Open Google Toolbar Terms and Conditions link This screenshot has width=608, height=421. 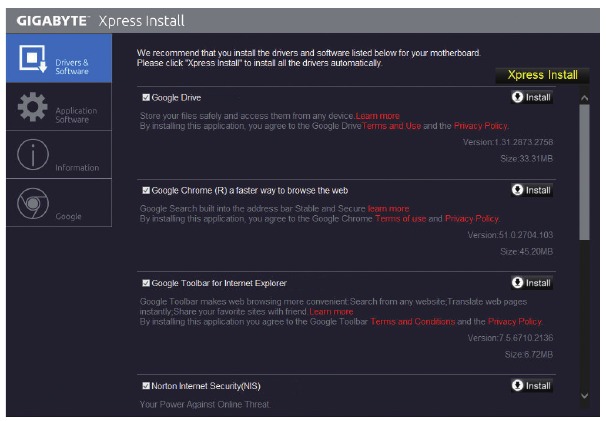(x=412, y=321)
